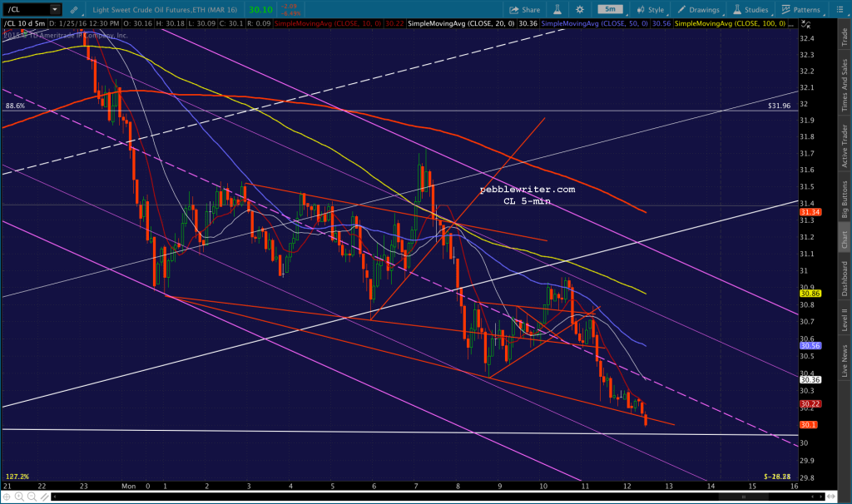Open the Patterns menu

[x=801, y=10]
